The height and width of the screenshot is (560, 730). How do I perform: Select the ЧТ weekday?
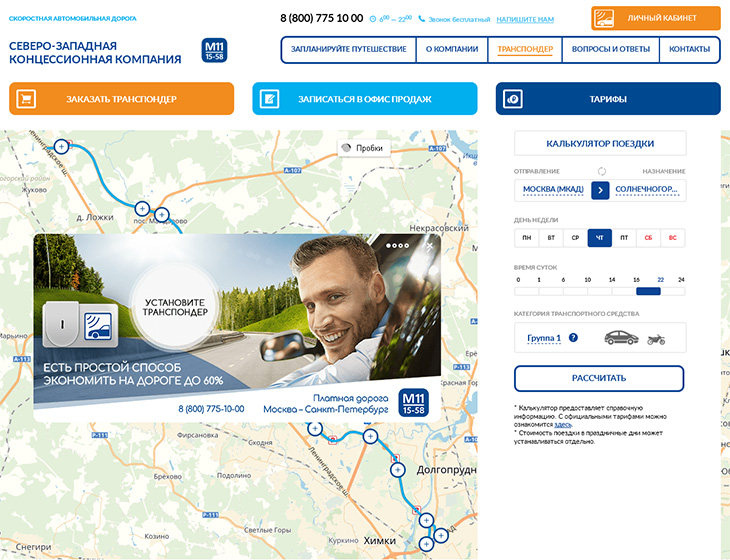[600, 238]
